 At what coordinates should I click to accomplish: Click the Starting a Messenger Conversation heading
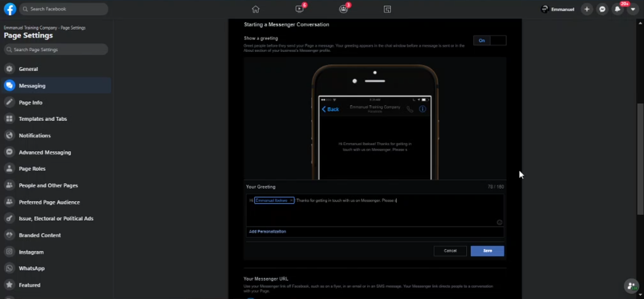[287, 24]
